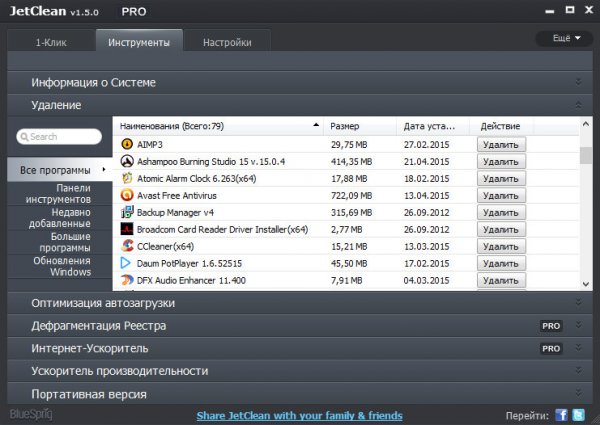
Task: Click the BlueSprig logo text
Action: [x=31, y=414]
